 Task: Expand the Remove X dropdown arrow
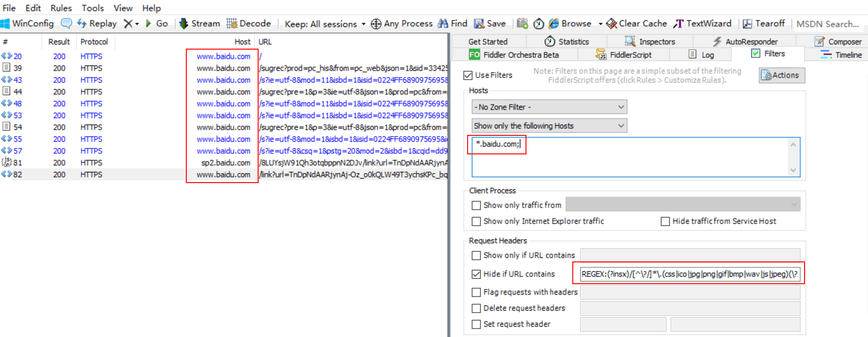(x=137, y=24)
